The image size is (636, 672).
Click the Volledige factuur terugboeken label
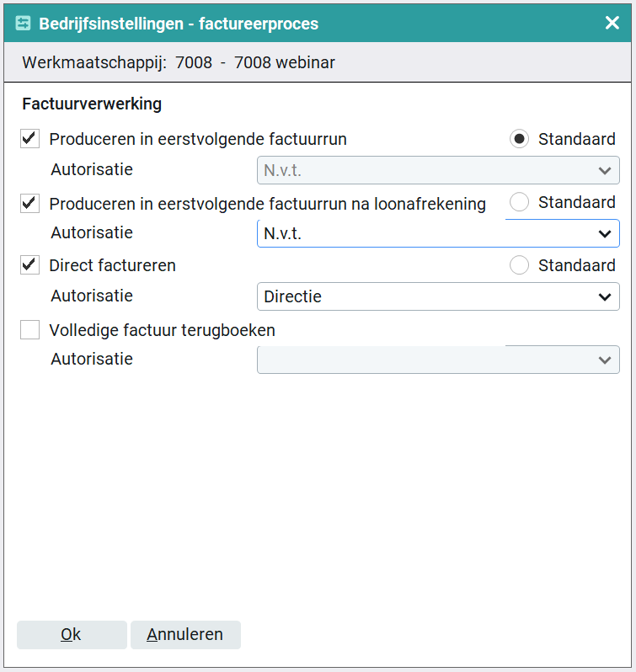coord(162,330)
